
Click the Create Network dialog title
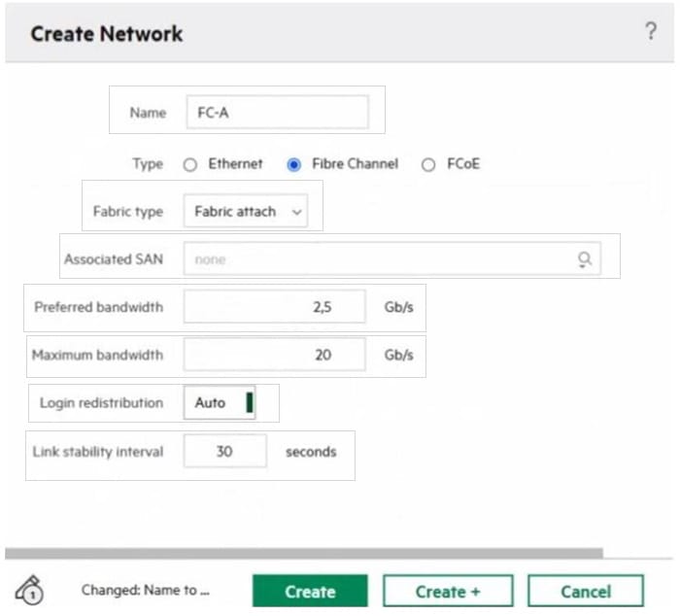[x=107, y=34]
